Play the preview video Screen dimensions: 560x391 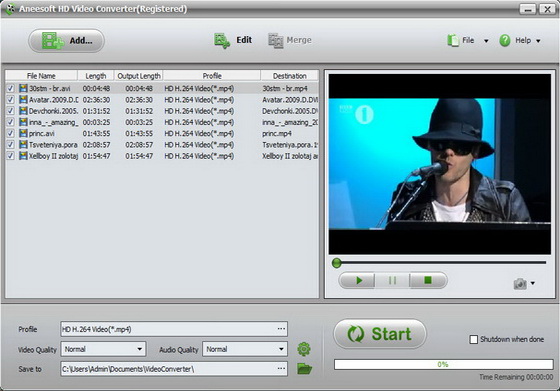coord(358,280)
